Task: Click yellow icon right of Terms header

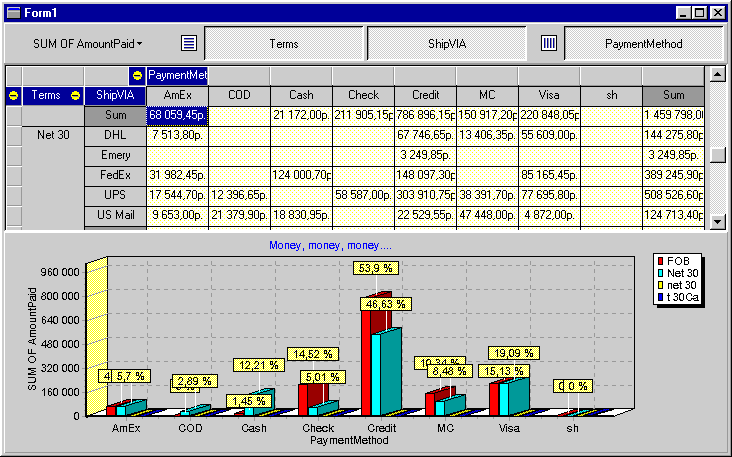Action: pyautogui.click(x=74, y=96)
